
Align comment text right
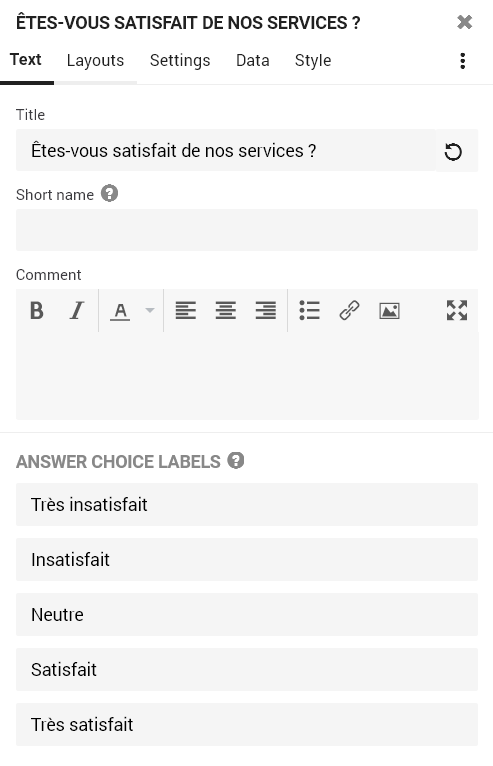(x=266, y=310)
